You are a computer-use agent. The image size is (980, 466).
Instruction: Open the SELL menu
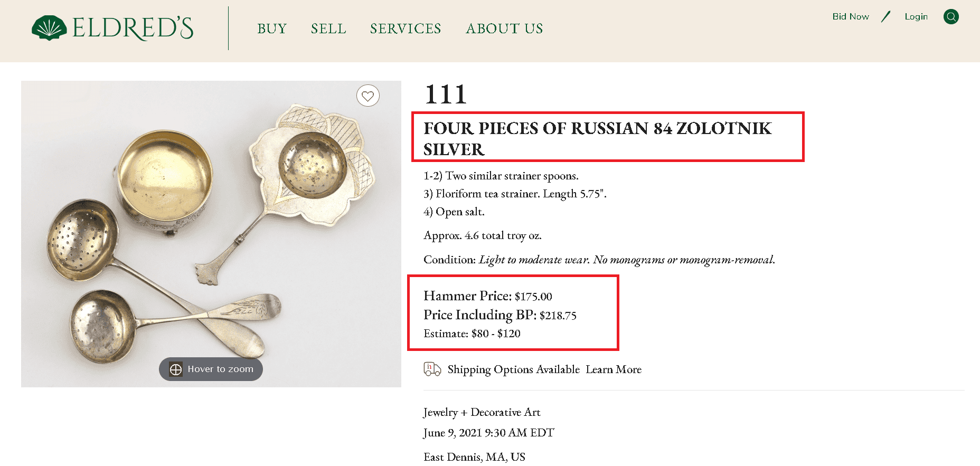pyautogui.click(x=328, y=28)
